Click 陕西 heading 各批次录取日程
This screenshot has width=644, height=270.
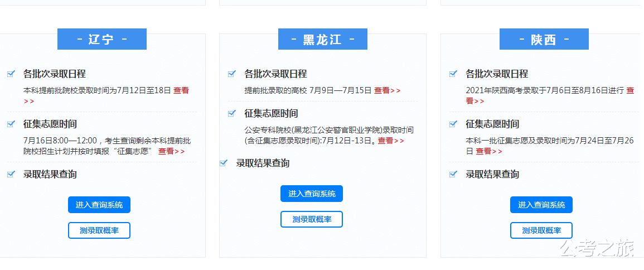click(x=497, y=74)
